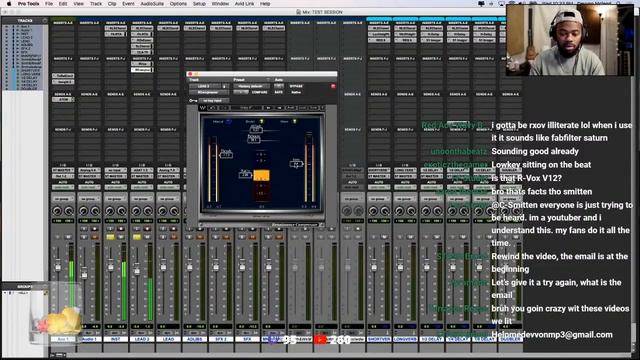Click left pan knob on LONGVERB strip

click(399, 211)
